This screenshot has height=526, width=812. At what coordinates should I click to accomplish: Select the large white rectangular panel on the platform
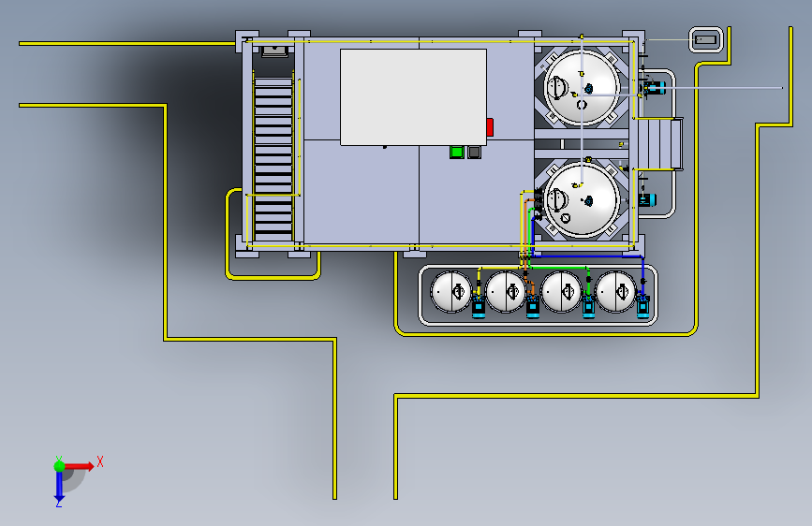(413, 97)
